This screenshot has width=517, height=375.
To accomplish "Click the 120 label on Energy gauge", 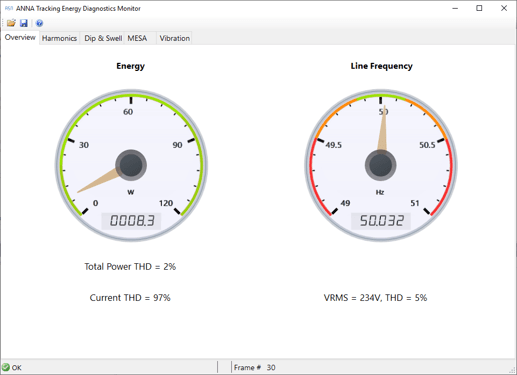I will pyautogui.click(x=166, y=203).
